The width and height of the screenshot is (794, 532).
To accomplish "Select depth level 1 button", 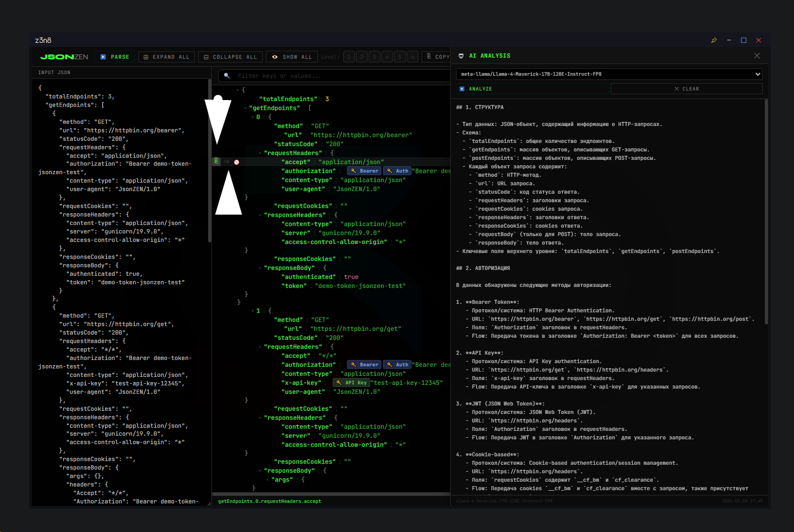I will 349,57.
